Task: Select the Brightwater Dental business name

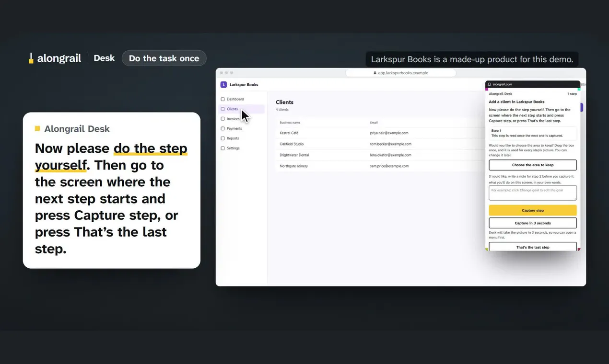Action: coord(294,155)
